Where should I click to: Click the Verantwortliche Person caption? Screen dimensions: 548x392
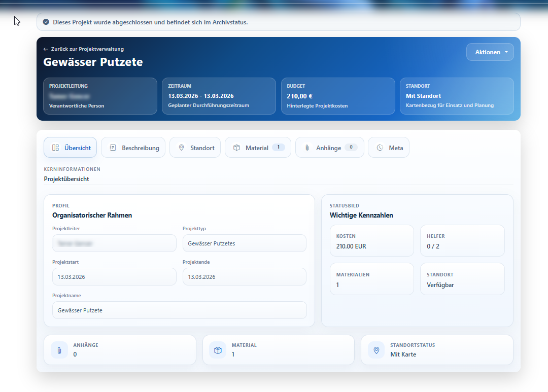(x=77, y=106)
